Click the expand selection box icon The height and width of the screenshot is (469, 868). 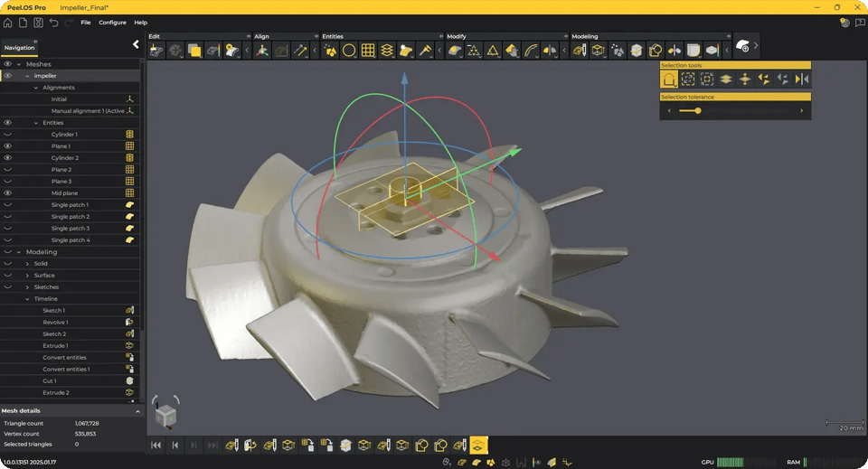[687, 80]
